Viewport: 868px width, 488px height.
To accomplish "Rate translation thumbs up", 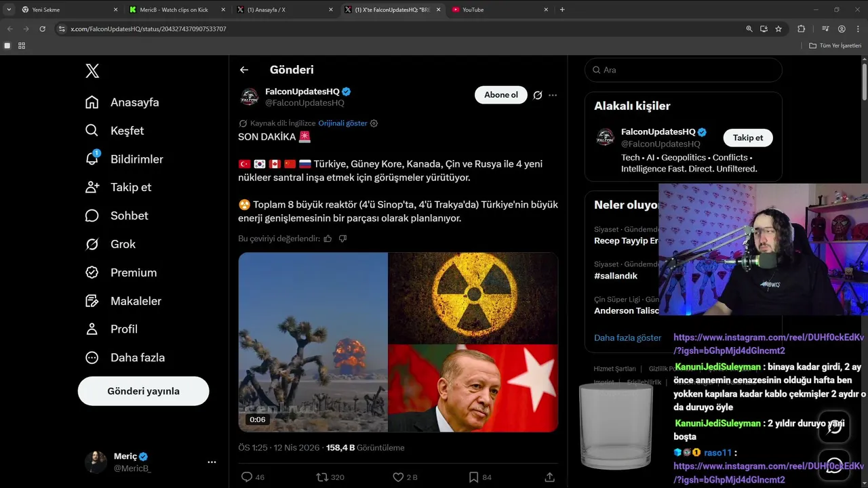I will coord(328,239).
